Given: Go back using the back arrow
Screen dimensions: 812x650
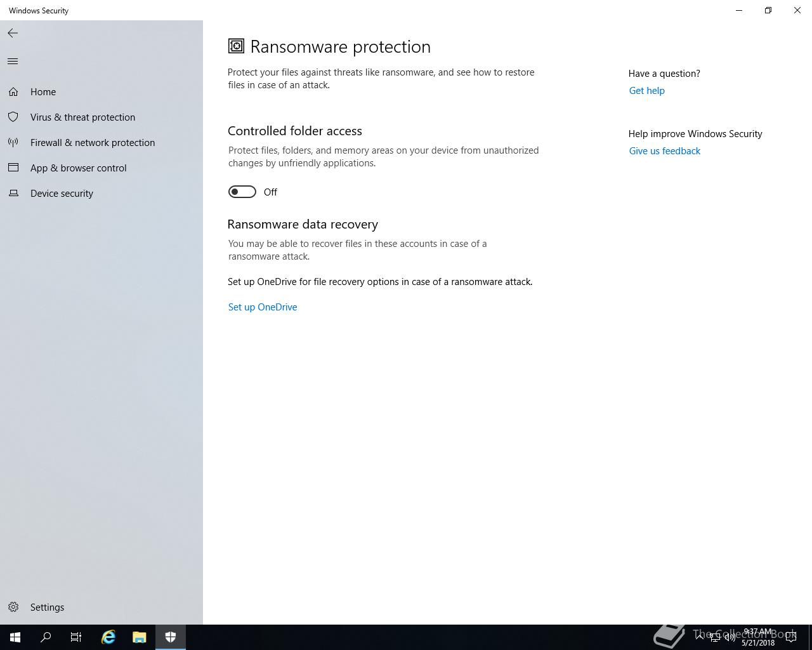Looking at the screenshot, I should (13, 33).
